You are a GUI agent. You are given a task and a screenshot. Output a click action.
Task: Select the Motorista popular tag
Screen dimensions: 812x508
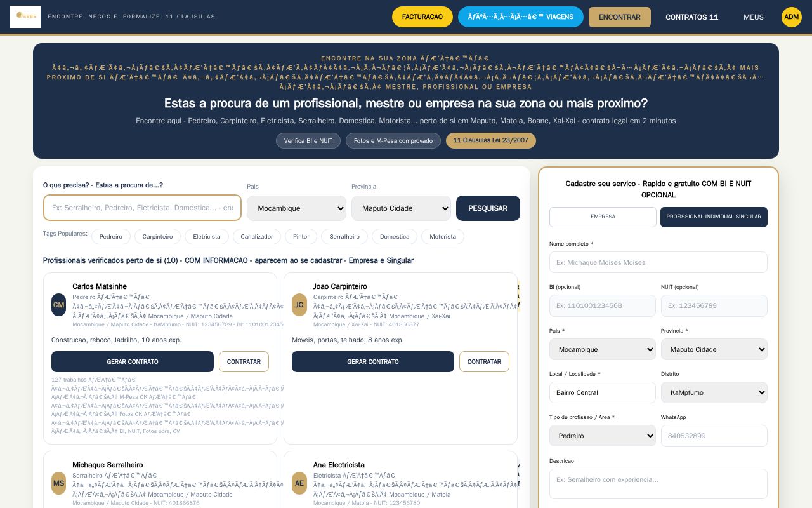click(443, 236)
